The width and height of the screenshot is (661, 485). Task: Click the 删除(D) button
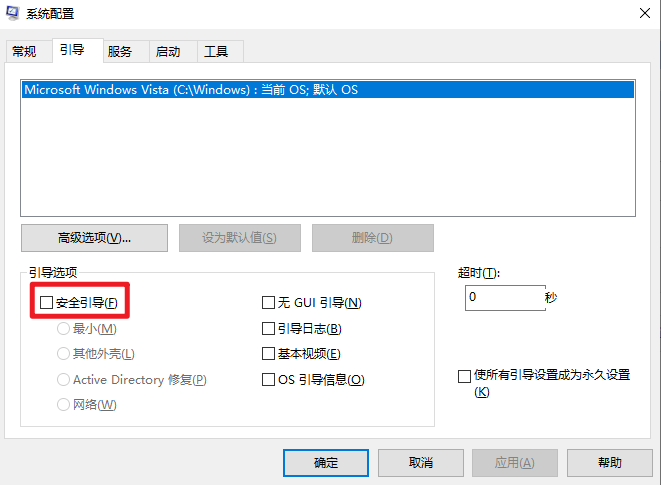click(x=373, y=238)
